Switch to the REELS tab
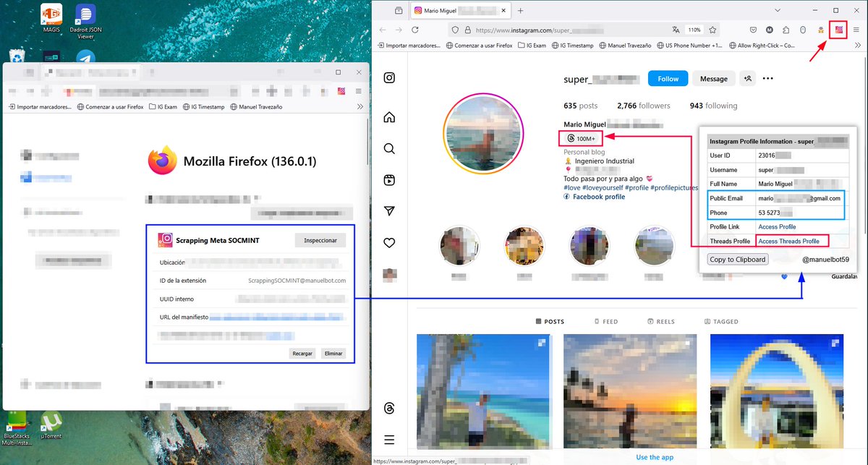 [662, 321]
